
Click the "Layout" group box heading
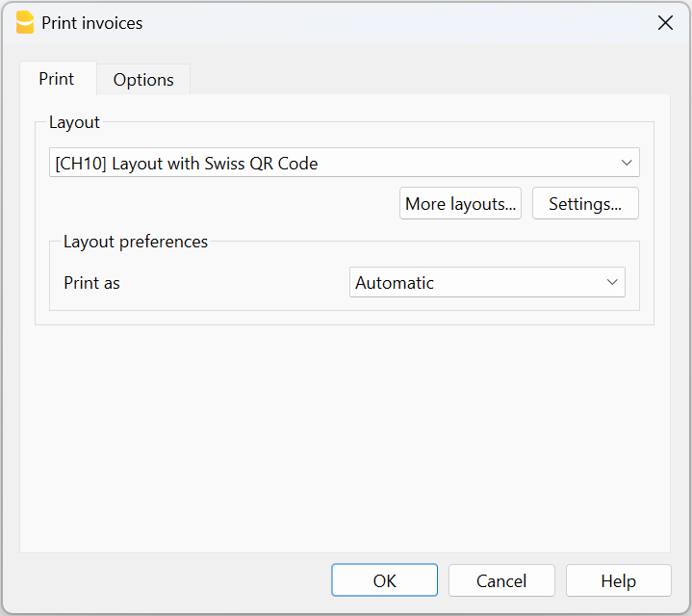[74, 122]
